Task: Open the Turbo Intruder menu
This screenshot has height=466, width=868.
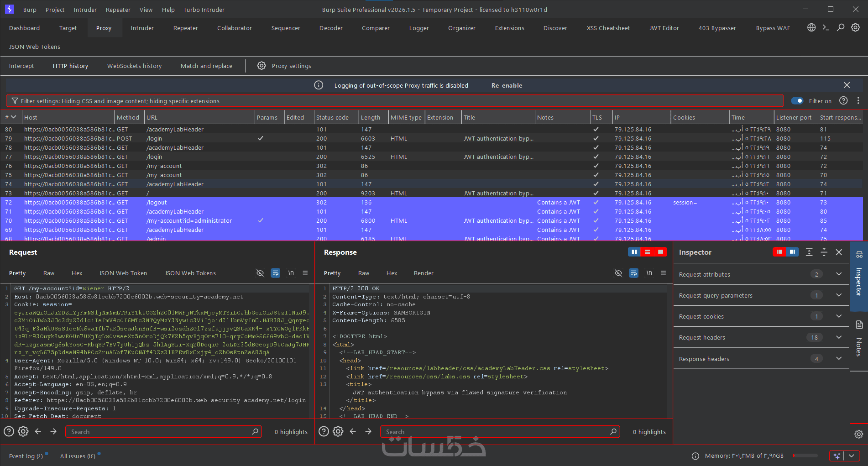Action: pyautogui.click(x=204, y=10)
